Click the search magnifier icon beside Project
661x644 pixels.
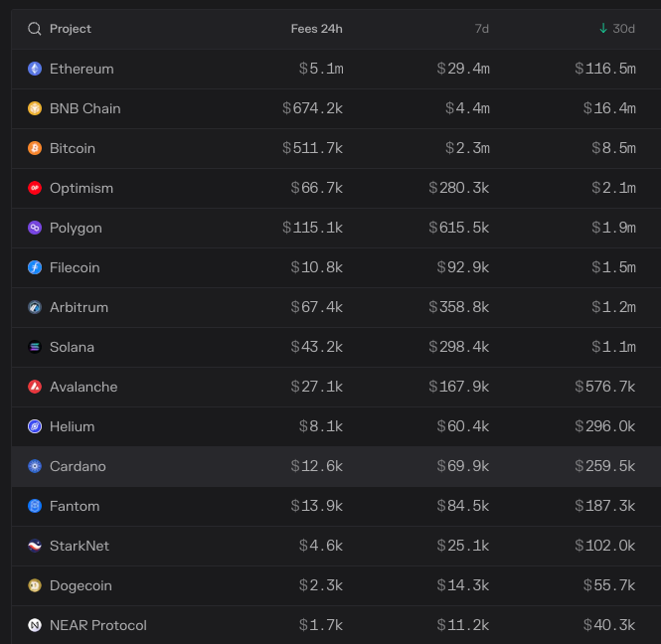pyautogui.click(x=35, y=29)
